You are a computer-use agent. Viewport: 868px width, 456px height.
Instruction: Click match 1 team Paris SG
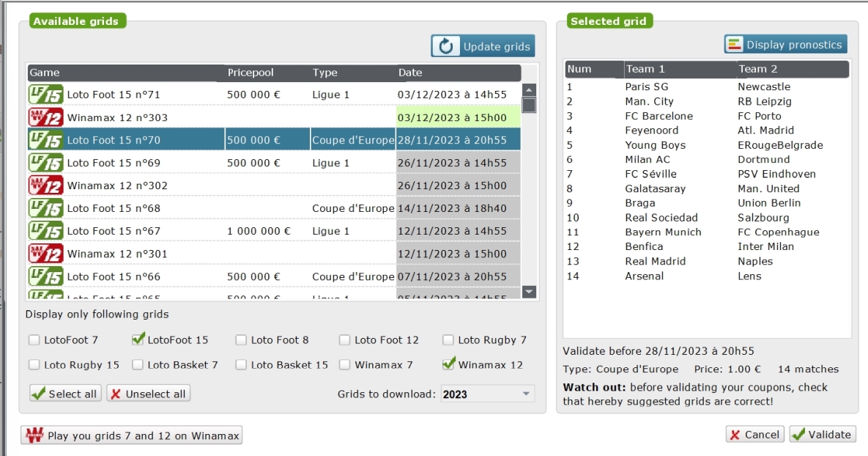647,87
